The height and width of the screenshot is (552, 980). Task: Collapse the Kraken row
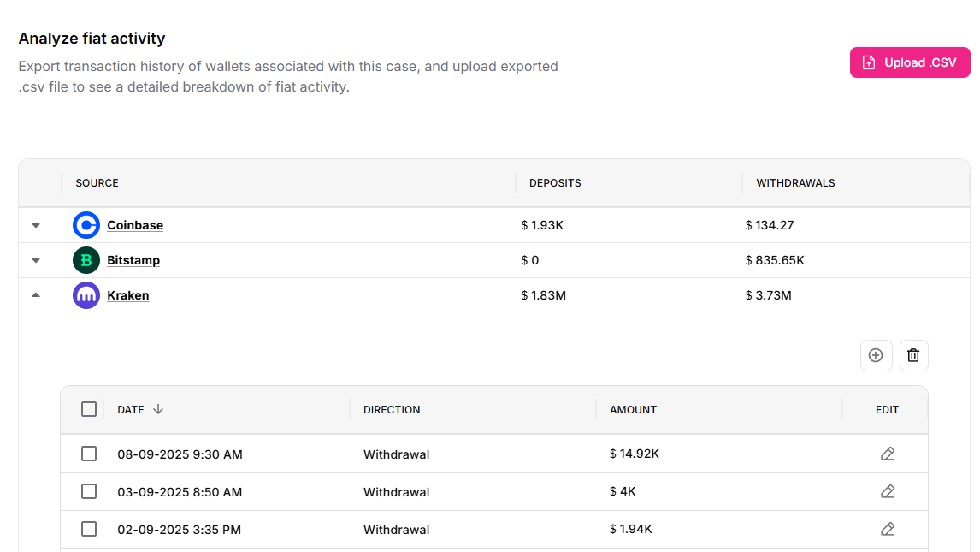point(36,295)
